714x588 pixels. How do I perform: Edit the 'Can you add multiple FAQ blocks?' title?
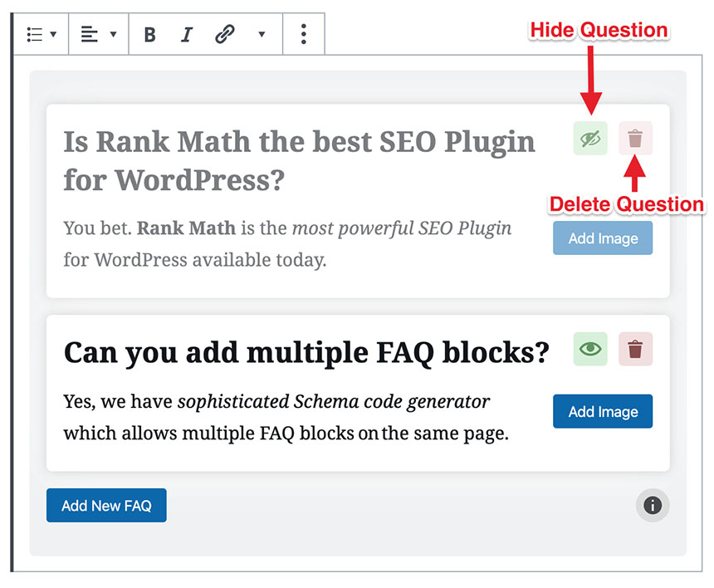(x=306, y=353)
